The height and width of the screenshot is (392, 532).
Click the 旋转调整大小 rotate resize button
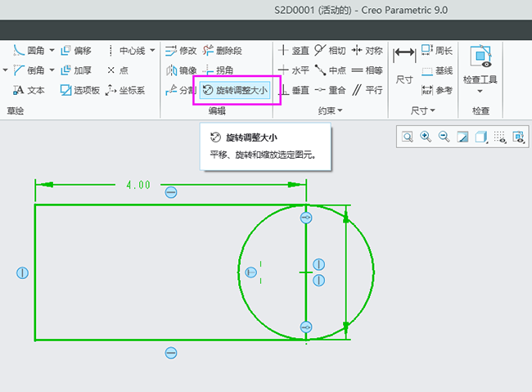(235, 90)
